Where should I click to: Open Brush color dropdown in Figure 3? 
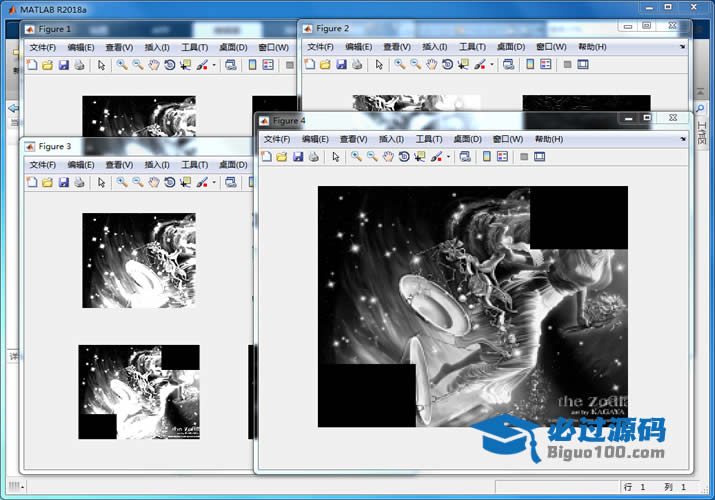pyautogui.click(x=214, y=182)
